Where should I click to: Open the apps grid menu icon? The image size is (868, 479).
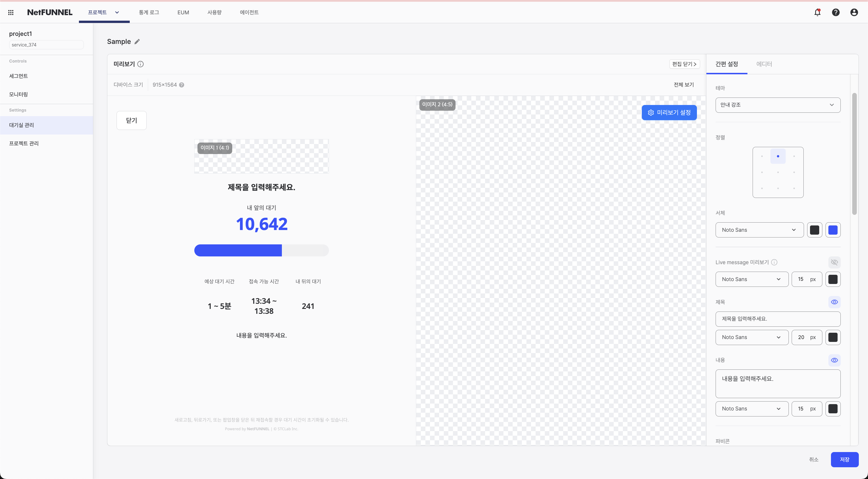point(11,12)
